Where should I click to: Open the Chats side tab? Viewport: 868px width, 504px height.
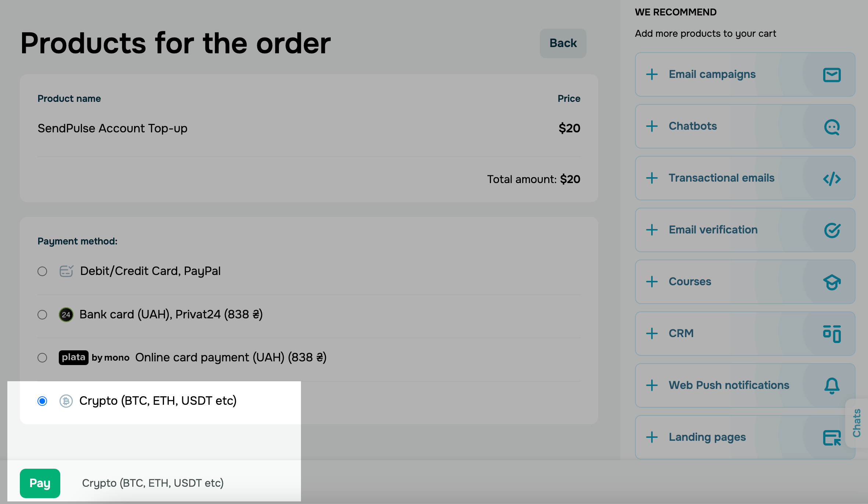[x=857, y=423]
